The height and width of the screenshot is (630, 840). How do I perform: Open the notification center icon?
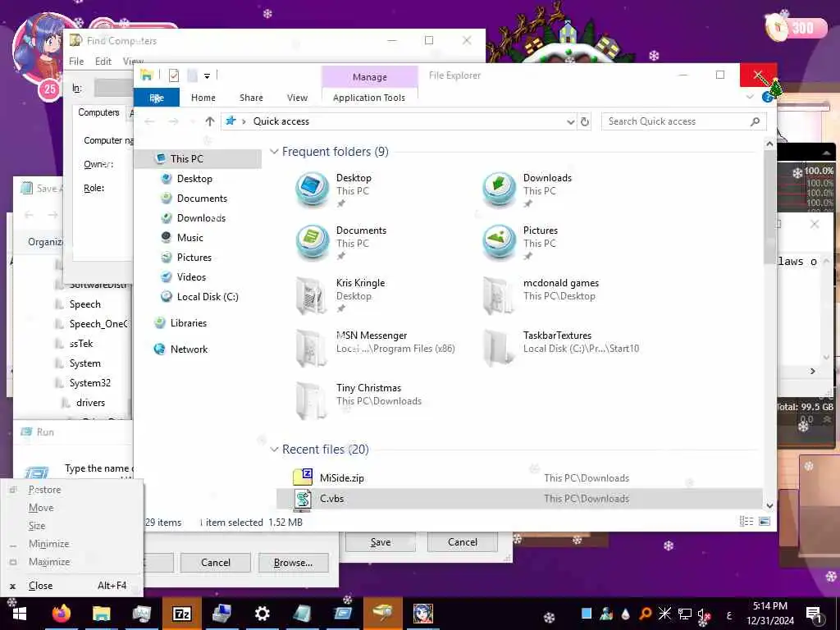click(x=814, y=615)
